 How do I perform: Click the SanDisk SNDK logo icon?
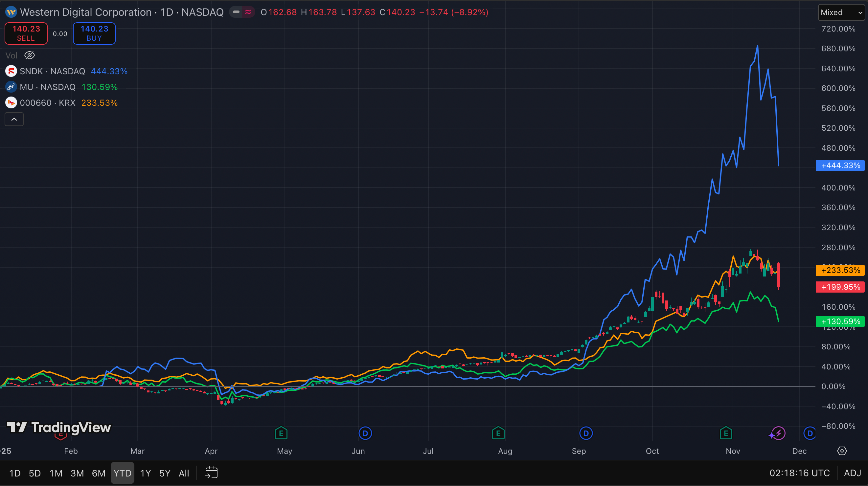click(11, 71)
